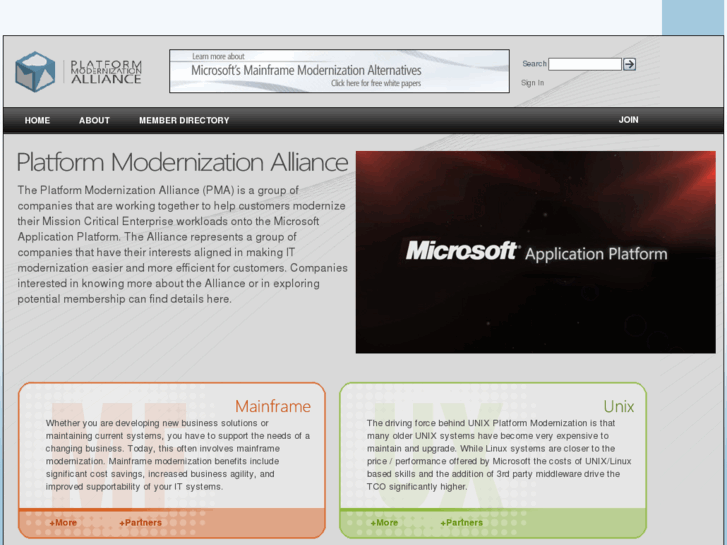Image resolution: width=727 pixels, height=545 pixels.
Task: Click the Platform Modernization Alliance page title
Action: pyautogui.click(x=182, y=162)
